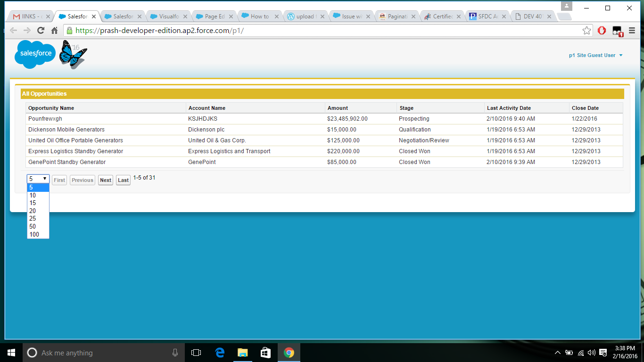Click the Chrome profile person icon
The height and width of the screenshot is (362, 644).
[566, 6]
